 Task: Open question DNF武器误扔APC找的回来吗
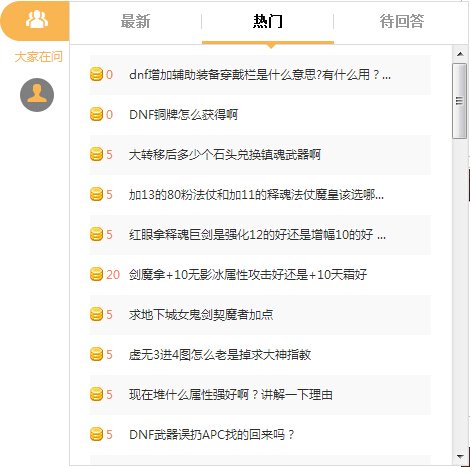tap(212, 435)
